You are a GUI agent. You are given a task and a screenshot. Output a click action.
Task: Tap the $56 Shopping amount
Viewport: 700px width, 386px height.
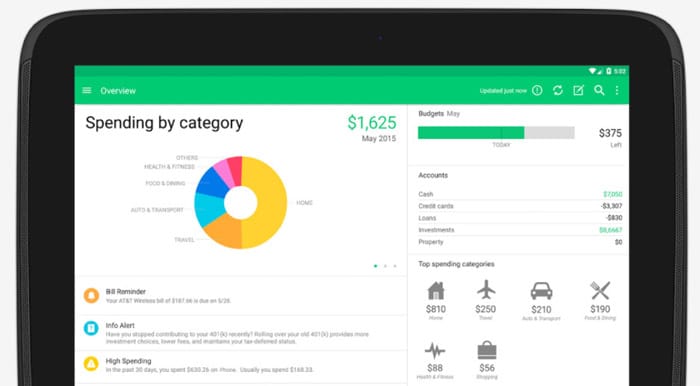pos(487,368)
